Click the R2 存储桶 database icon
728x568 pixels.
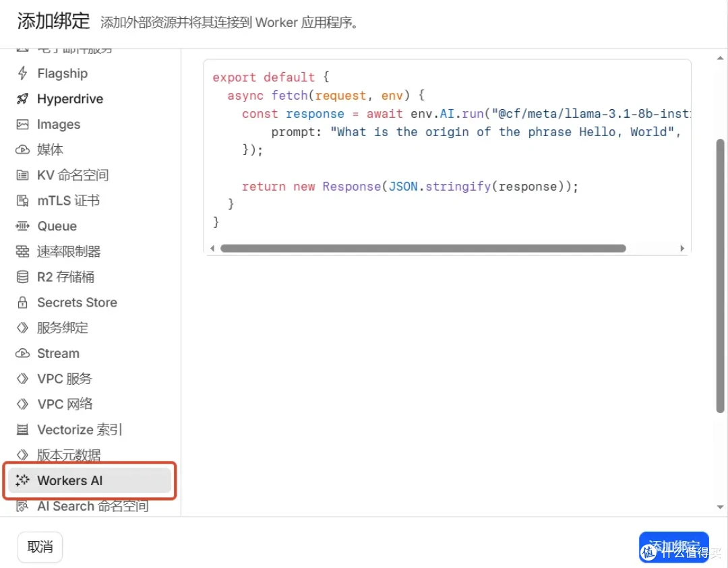(x=22, y=277)
